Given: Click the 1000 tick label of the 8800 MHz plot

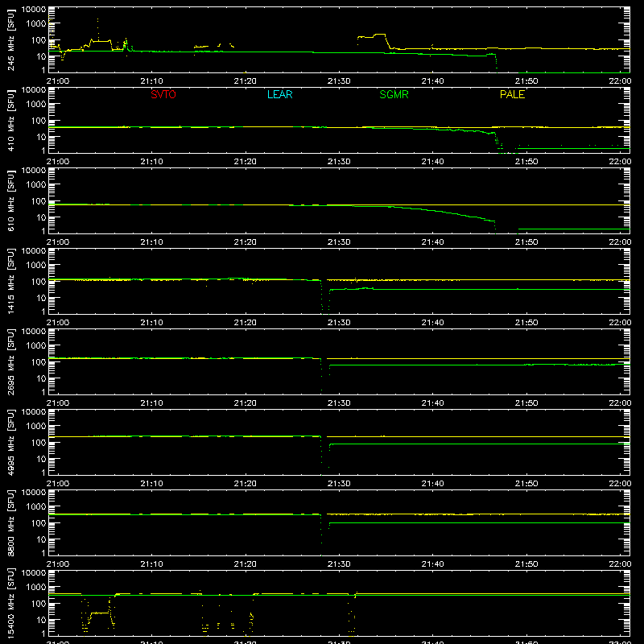Looking at the screenshot, I should coord(36,506).
